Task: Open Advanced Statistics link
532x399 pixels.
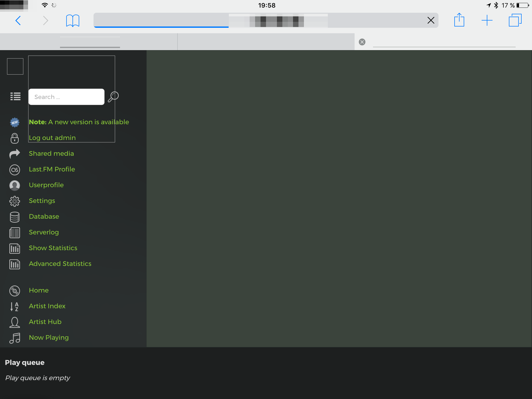Action: (60, 264)
